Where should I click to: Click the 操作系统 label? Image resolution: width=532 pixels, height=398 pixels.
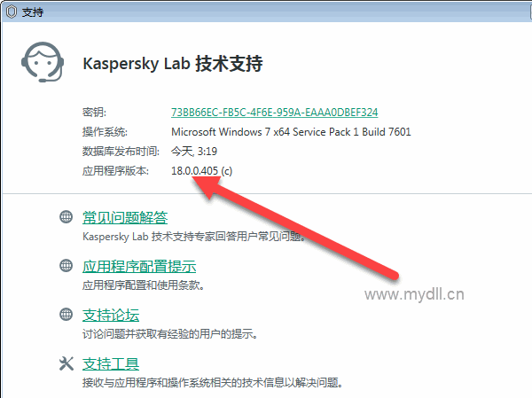tap(105, 132)
